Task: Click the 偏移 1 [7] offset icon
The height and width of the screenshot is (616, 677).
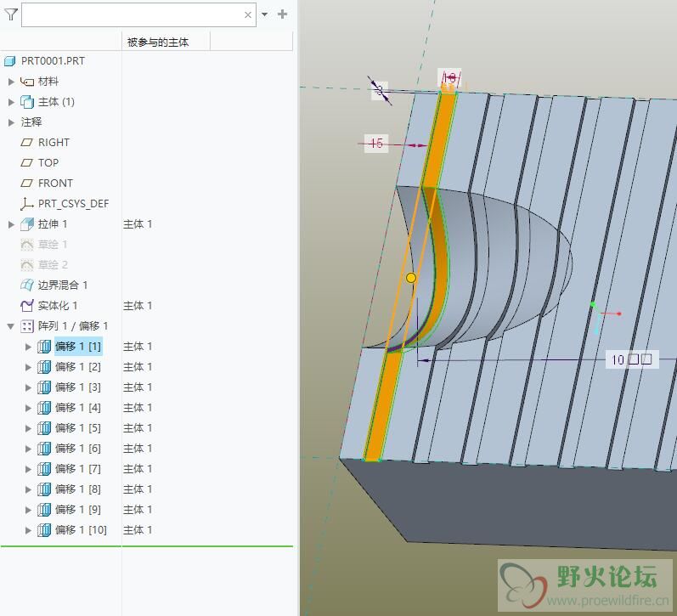Action: coord(44,469)
